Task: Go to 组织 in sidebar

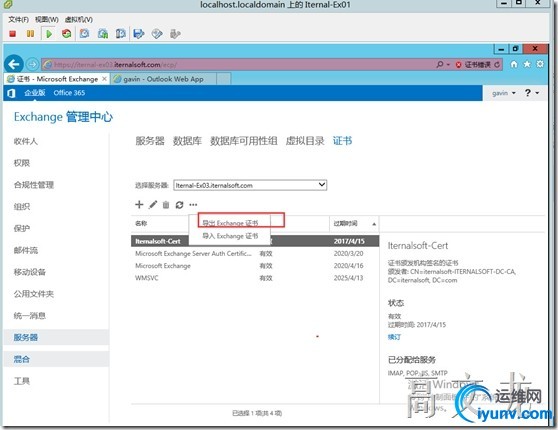Action: (22, 206)
